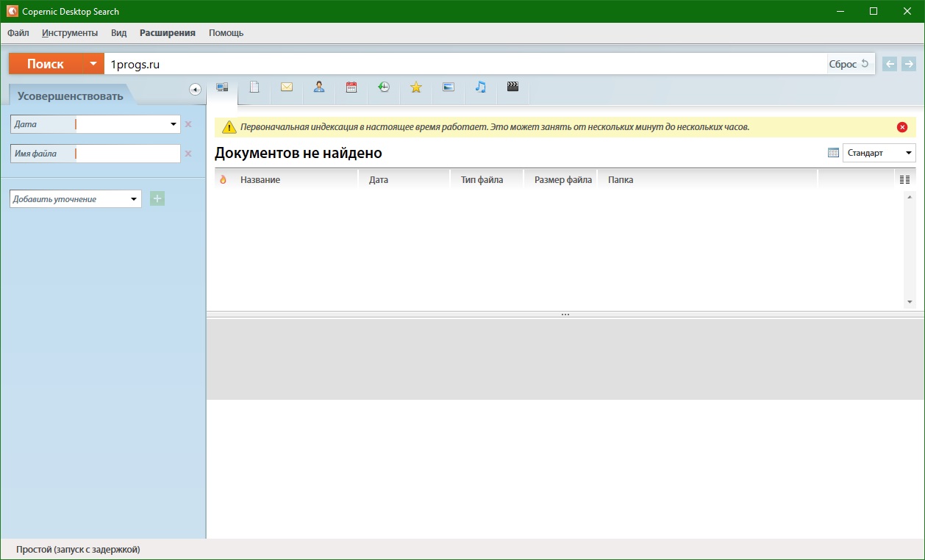Select the Videos clapperboard category icon
The height and width of the screenshot is (560, 925).
(513, 87)
